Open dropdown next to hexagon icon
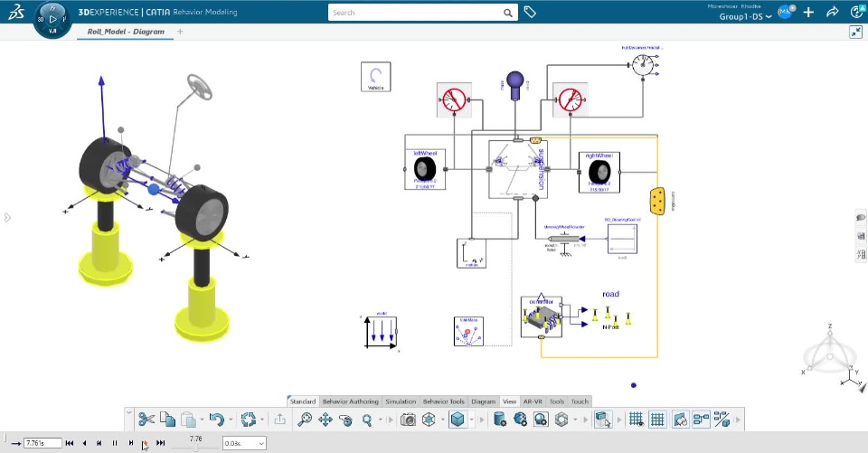 coord(576,420)
